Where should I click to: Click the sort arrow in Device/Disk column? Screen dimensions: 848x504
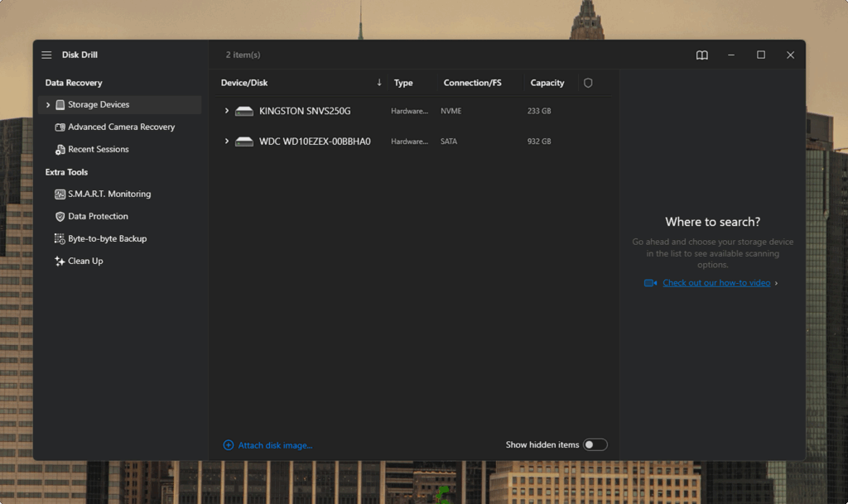379,83
